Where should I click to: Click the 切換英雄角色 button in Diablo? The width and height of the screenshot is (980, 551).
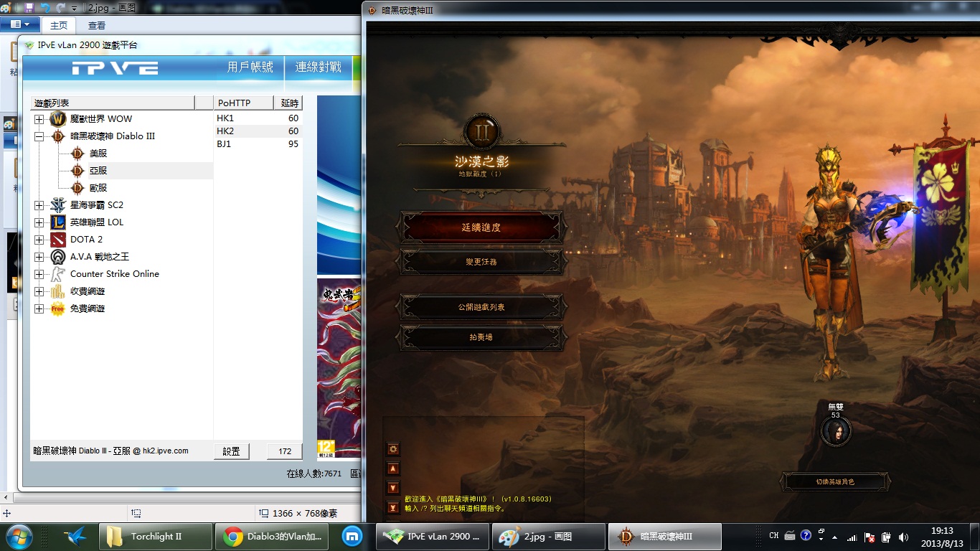pos(835,482)
